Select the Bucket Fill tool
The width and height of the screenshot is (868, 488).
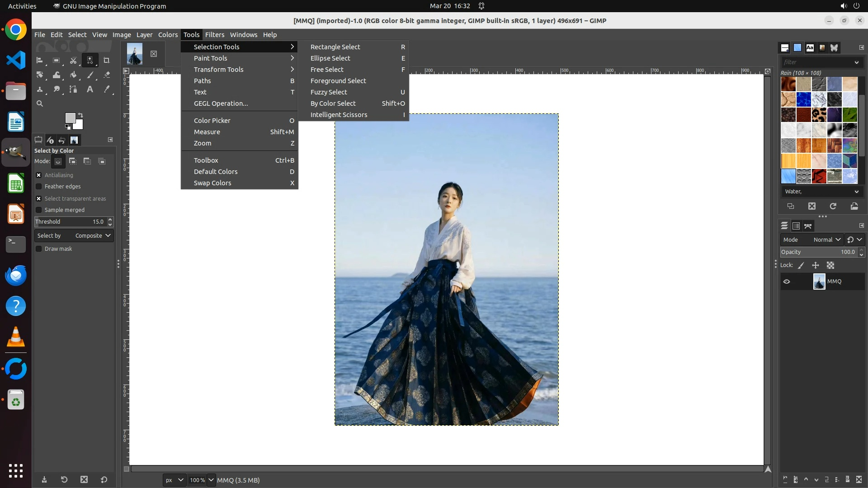click(x=73, y=75)
